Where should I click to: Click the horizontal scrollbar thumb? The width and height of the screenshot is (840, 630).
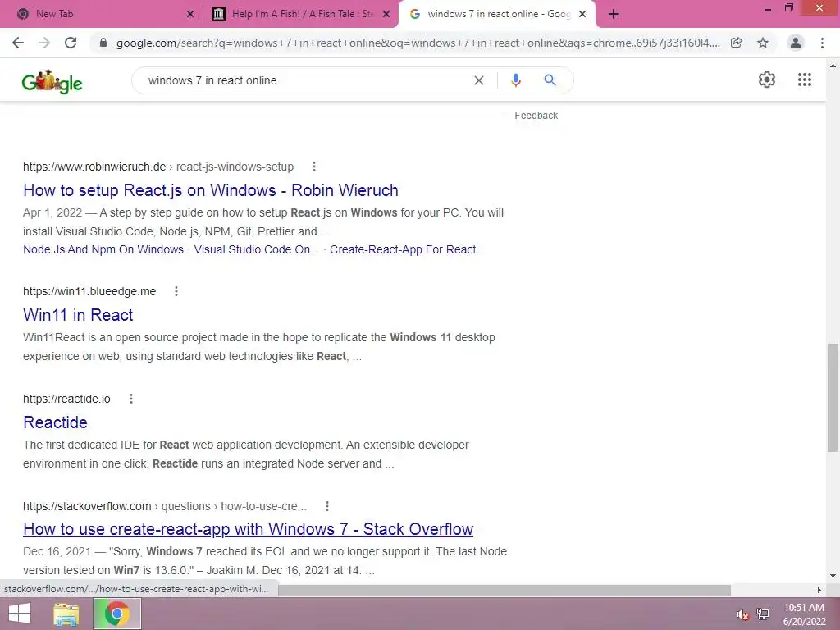[x=504, y=590]
